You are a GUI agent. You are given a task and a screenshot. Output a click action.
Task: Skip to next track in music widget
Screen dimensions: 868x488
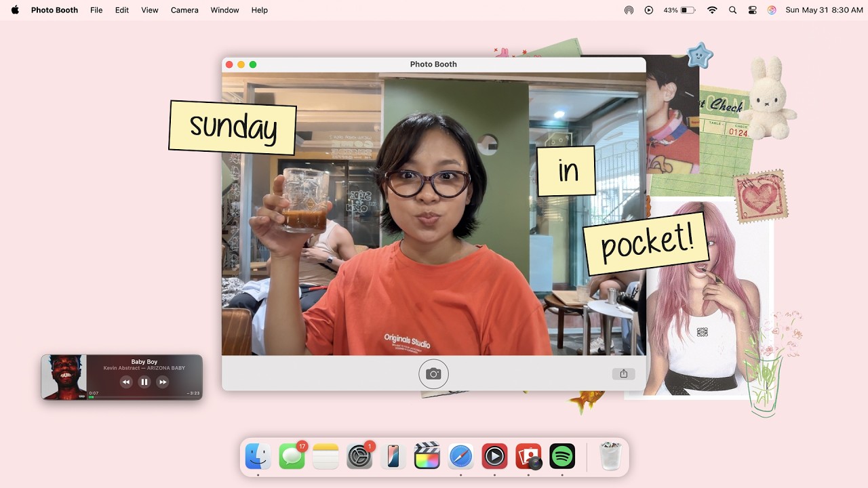click(162, 382)
